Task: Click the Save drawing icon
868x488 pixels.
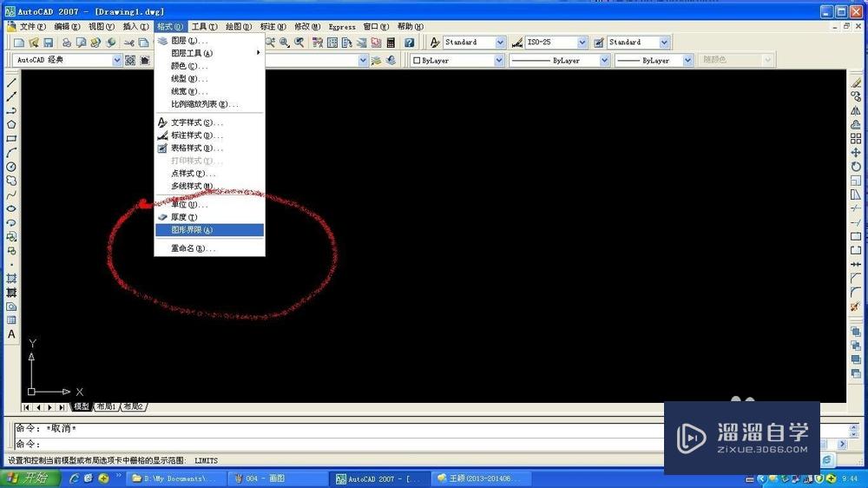Action: [48, 43]
